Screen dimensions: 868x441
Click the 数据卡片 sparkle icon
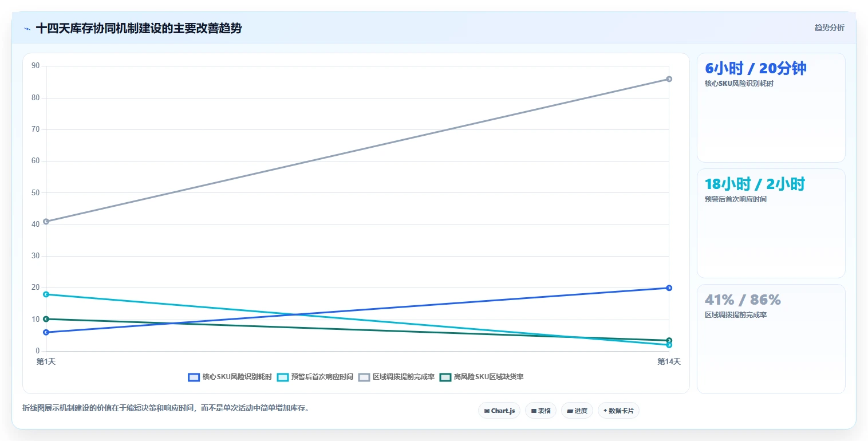pos(605,411)
